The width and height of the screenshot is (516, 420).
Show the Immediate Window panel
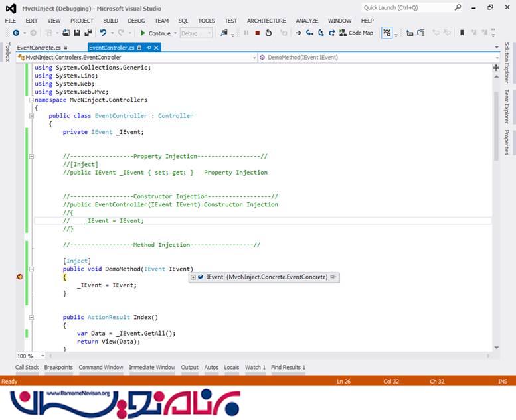point(152,367)
